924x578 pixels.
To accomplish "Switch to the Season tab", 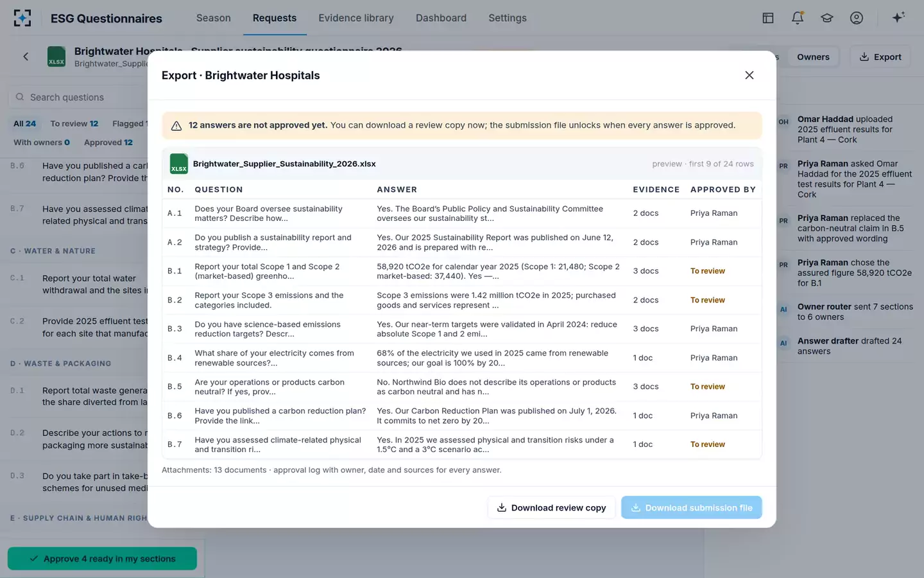I will point(214,18).
